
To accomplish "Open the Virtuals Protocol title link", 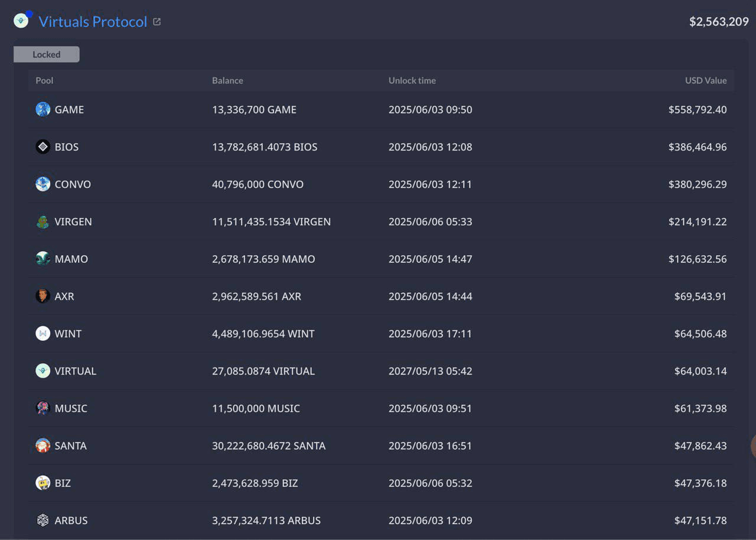I will coord(93,22).
